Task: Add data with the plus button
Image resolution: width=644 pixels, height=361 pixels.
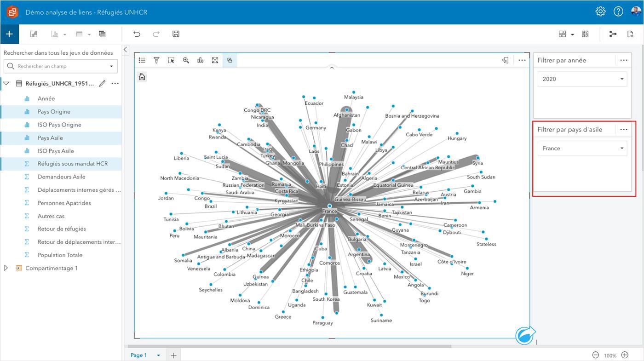Action: coord(9,34)
